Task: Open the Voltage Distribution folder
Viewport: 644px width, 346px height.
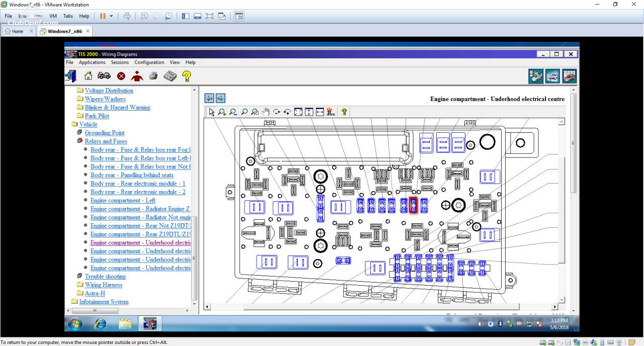Action: [x=109, y=91]
